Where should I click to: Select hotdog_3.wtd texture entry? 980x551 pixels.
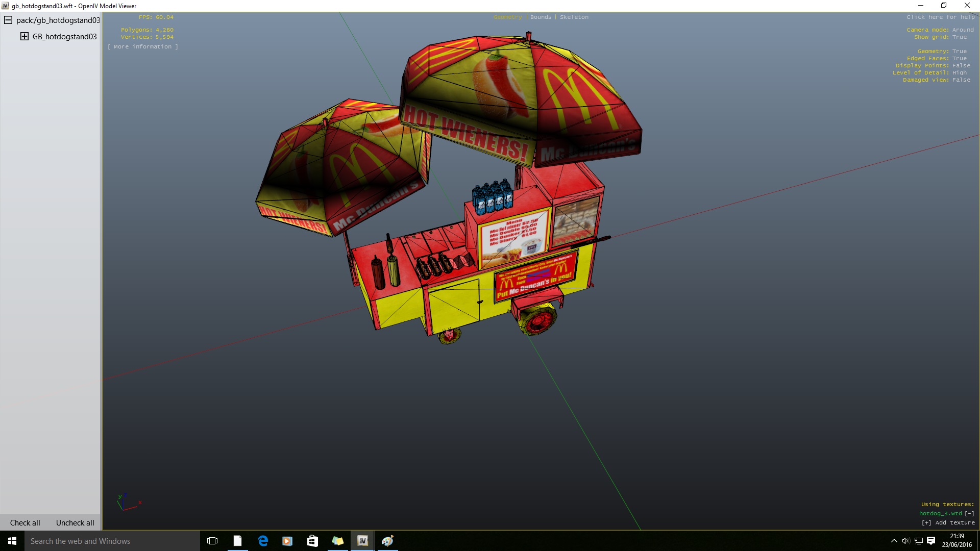(940, 513)
